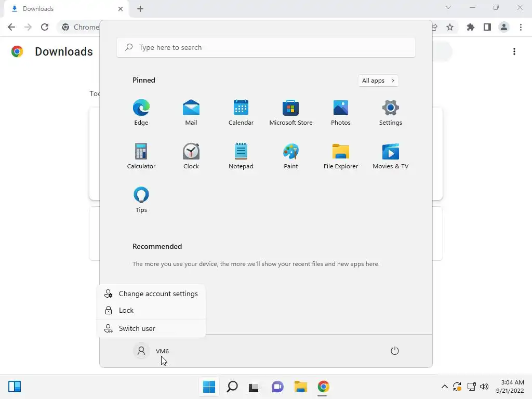Click the volume speaker tray icon
The height and width of the screenshot is (399, 532).
coord(484,387)
